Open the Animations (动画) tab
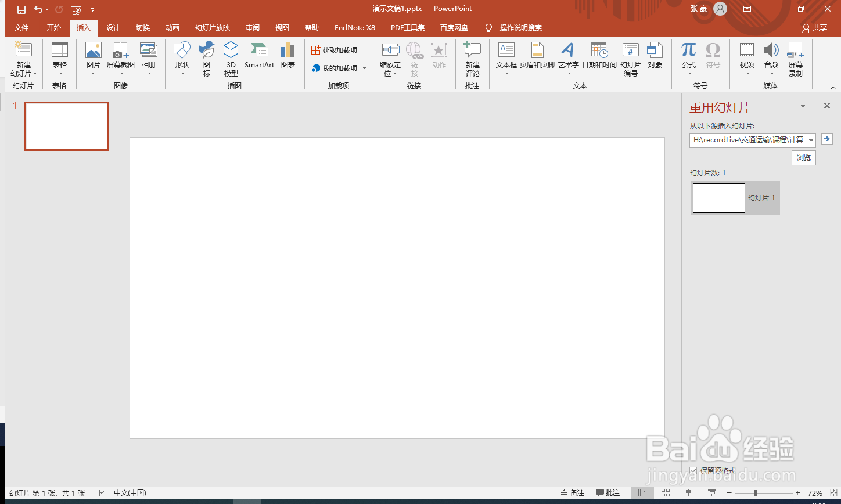841x504 pixels. click(x=172, y=28)
